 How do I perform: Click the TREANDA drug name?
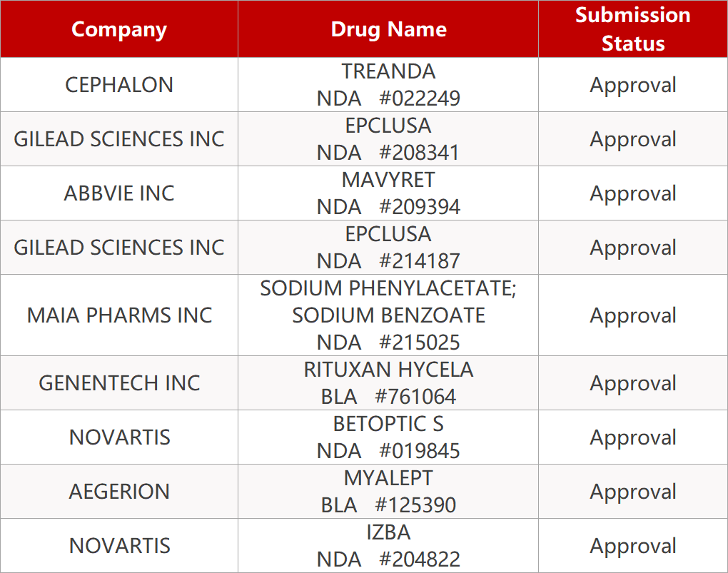point(388,71)
